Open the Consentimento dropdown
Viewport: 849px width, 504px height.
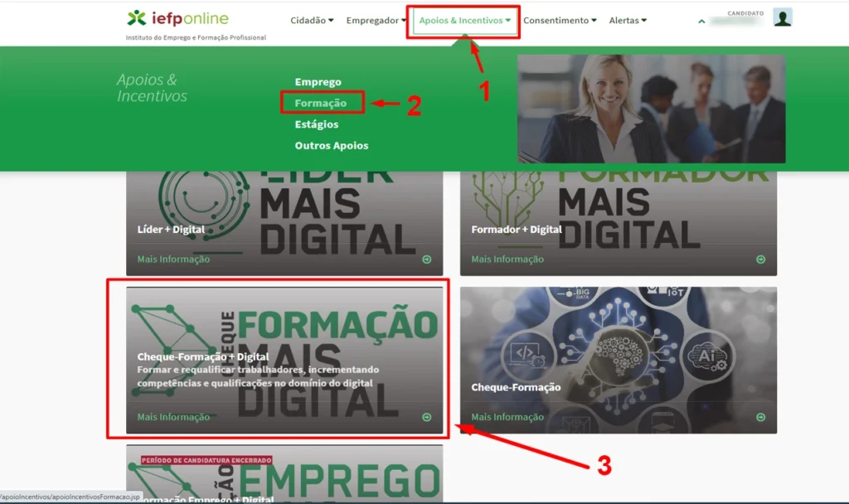(560, 20)
